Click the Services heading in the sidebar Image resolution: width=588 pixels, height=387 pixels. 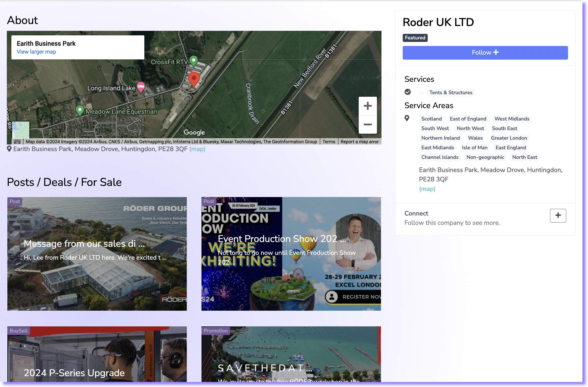[419, 79]
